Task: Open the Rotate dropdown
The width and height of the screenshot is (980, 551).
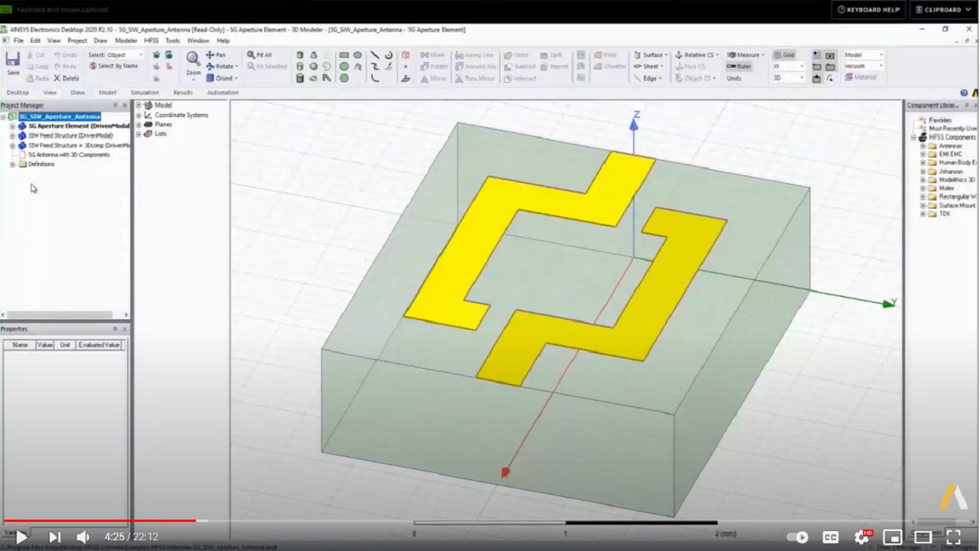Action: pyautogui.click(x=221, y=67)
